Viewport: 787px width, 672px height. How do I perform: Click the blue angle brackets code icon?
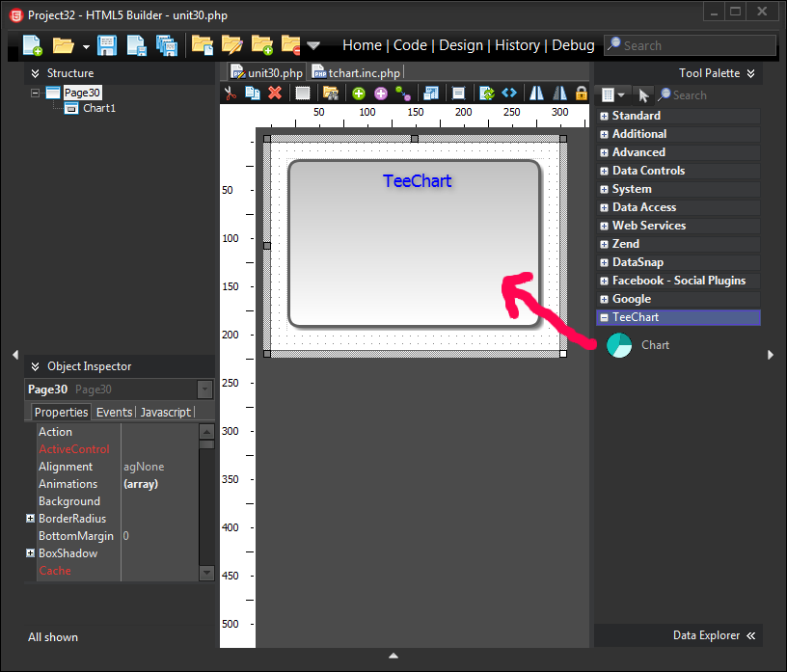509,94
